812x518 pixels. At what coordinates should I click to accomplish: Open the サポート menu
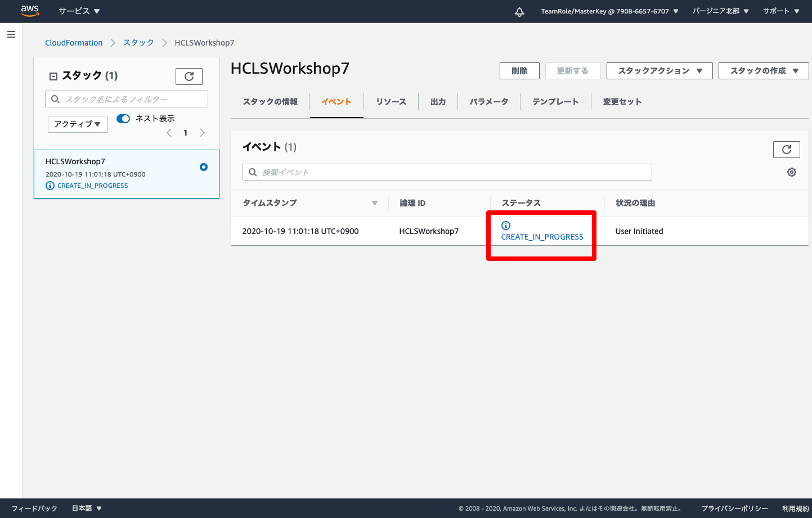point(781,11)
